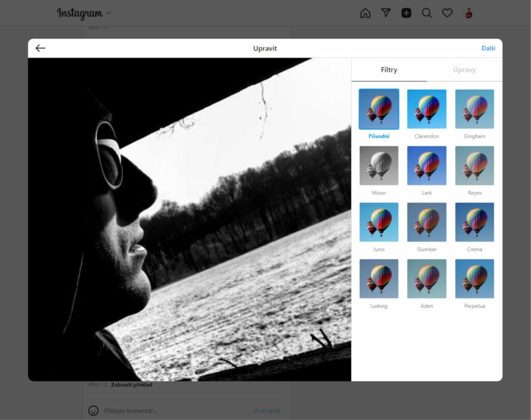Click the Zobrazit překlad link
The image size is (531, 420).
pyautogui.click(x=131, y=385)
